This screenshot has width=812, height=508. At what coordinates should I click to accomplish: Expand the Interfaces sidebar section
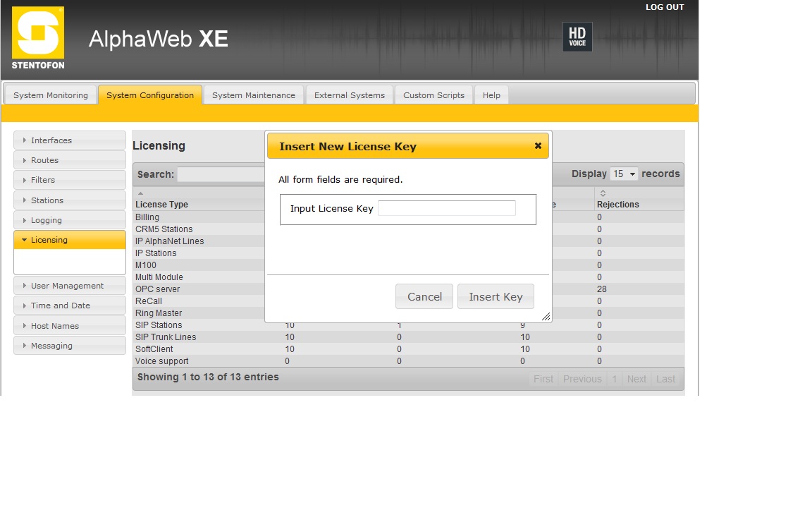(x=69, y=140)
